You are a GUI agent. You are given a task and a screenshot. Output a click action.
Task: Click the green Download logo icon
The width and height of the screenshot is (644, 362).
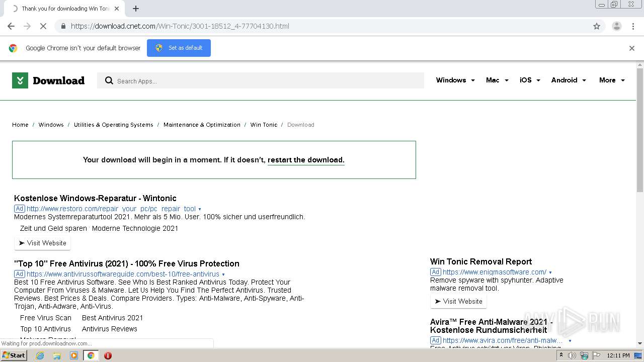coord(20,80)
